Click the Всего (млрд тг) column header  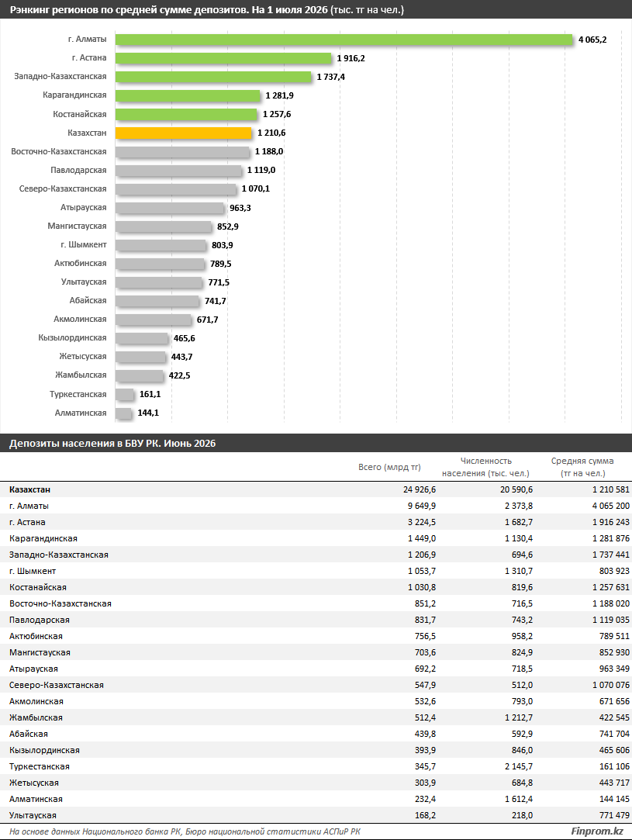389,467
